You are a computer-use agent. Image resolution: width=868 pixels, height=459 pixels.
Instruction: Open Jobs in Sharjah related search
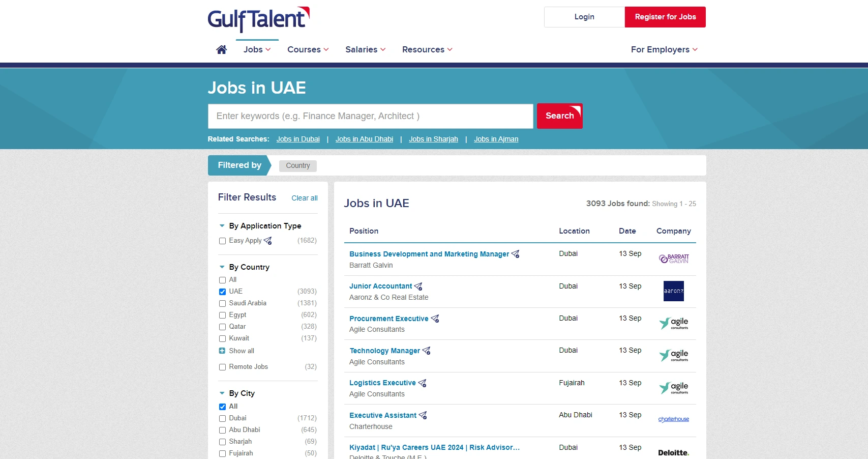coord(433,139)
